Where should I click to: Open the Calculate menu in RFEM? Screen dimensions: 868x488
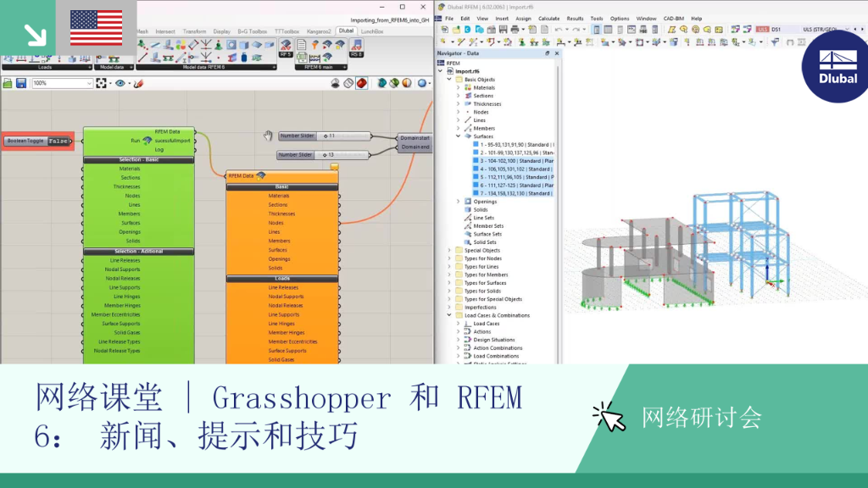[x=548, y=19]
